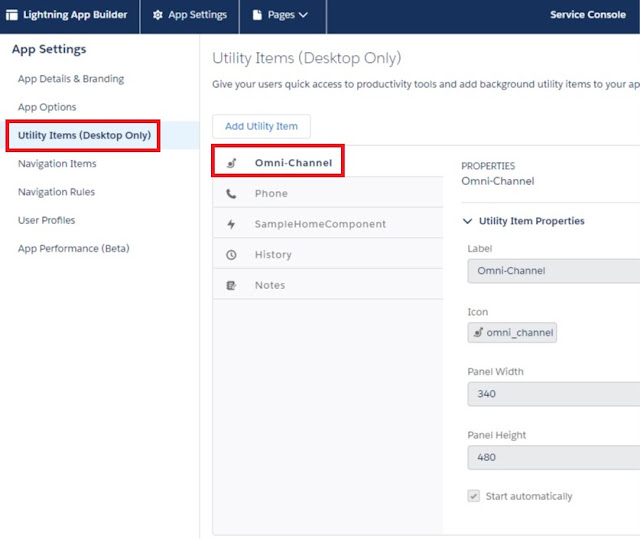Click the Panel Height field showing 480

553,457
